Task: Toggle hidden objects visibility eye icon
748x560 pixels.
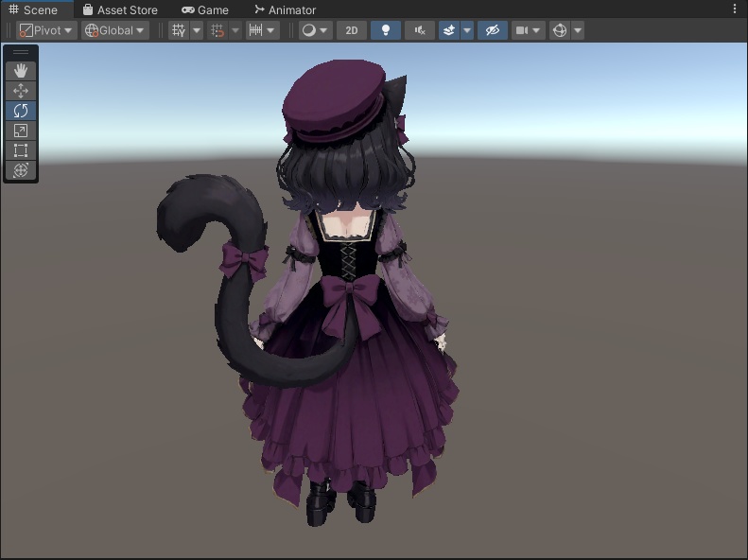Action: [x=493, y=30]
